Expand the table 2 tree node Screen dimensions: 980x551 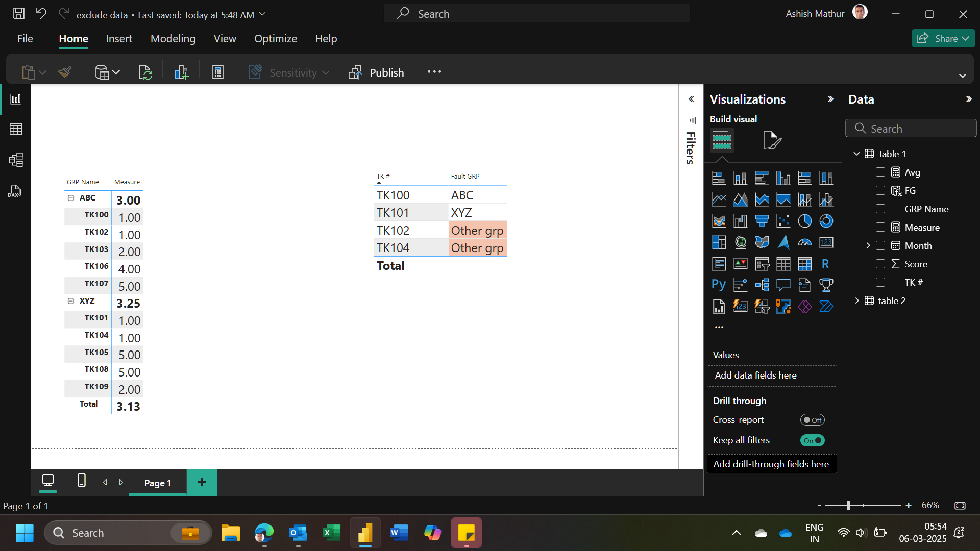(856, 301)
